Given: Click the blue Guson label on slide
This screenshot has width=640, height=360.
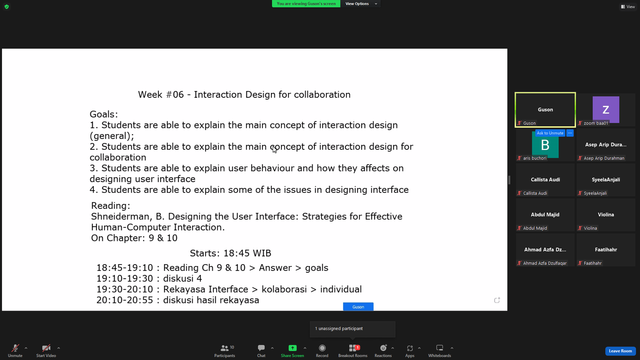Looking at the screenshot, I should pos(358,307).
